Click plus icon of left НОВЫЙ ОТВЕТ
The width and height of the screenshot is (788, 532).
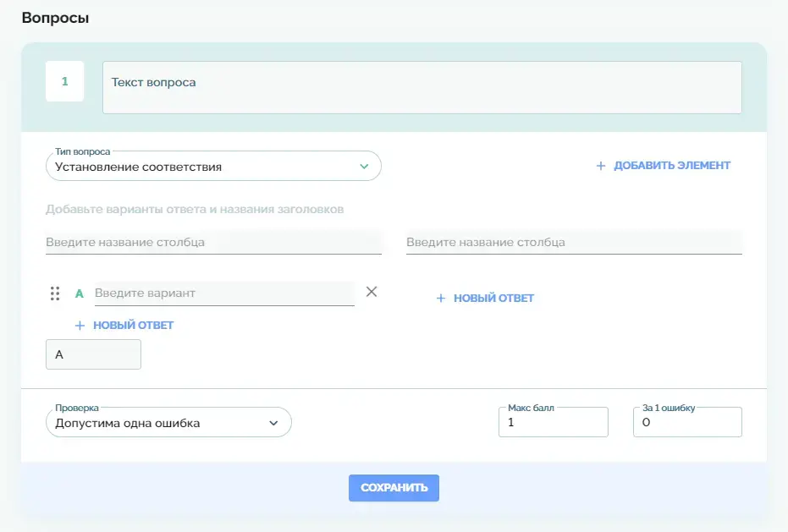80,325
